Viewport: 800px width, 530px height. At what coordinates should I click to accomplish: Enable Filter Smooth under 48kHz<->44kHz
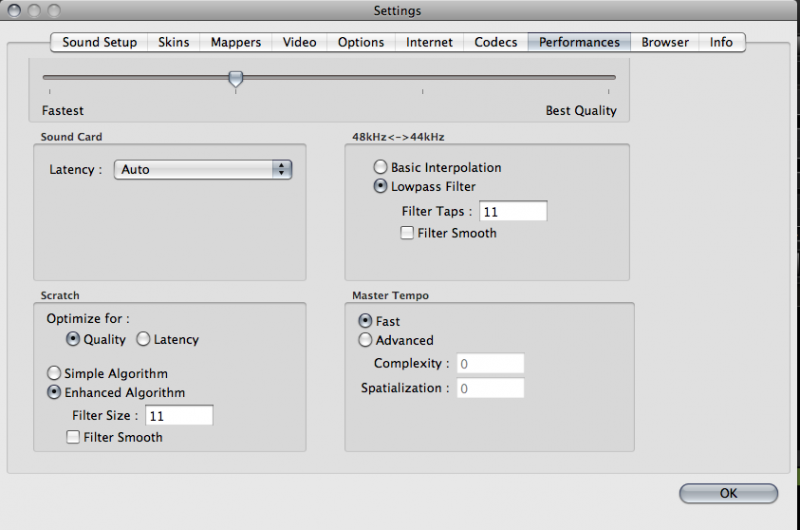(407, 233)
